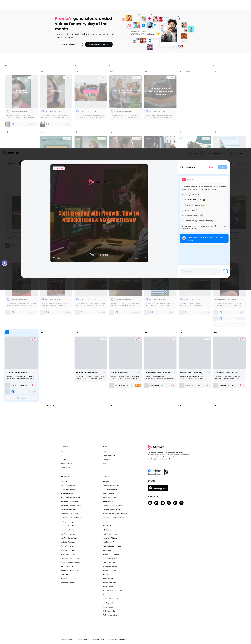Expand Show 1 more under Small Details, Big Impact

[x=229, y=325]
